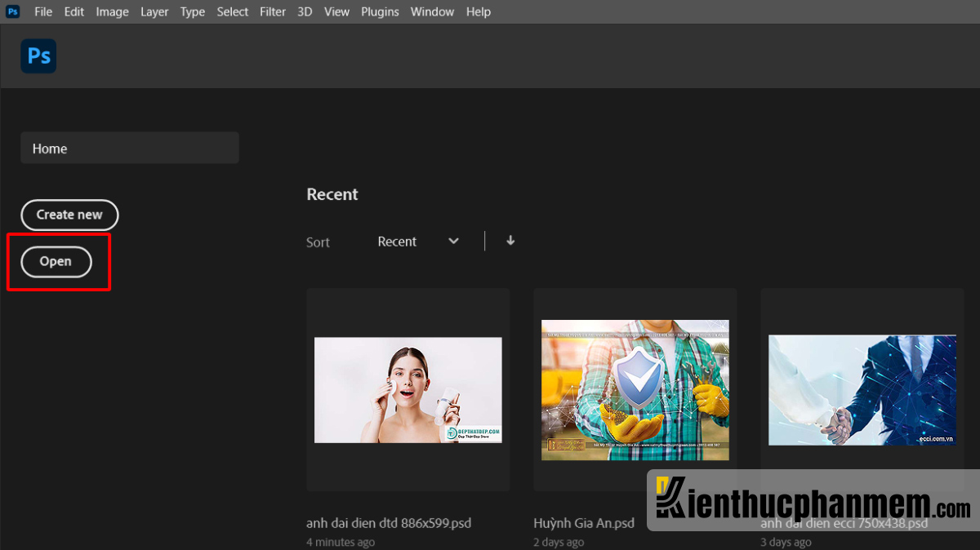Click the 'Recent' section heading
The width and height of the screenshot is (980, 550).
tap(332, 194)
